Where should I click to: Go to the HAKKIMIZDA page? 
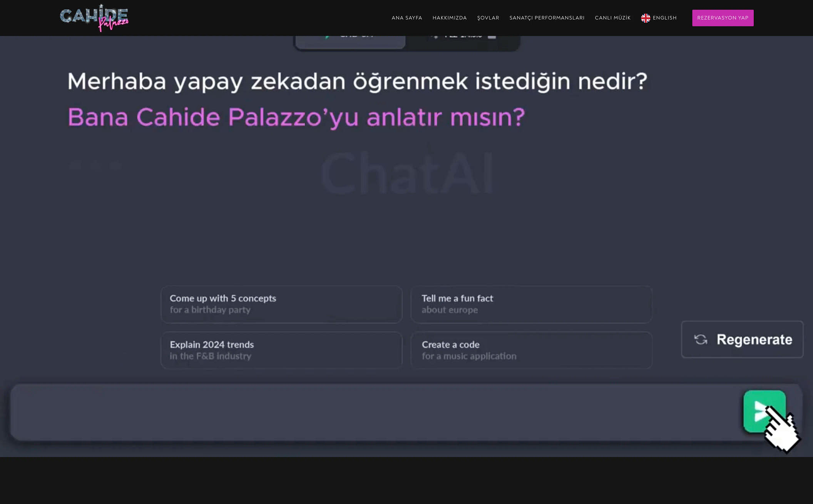click(x=449, y=18)
